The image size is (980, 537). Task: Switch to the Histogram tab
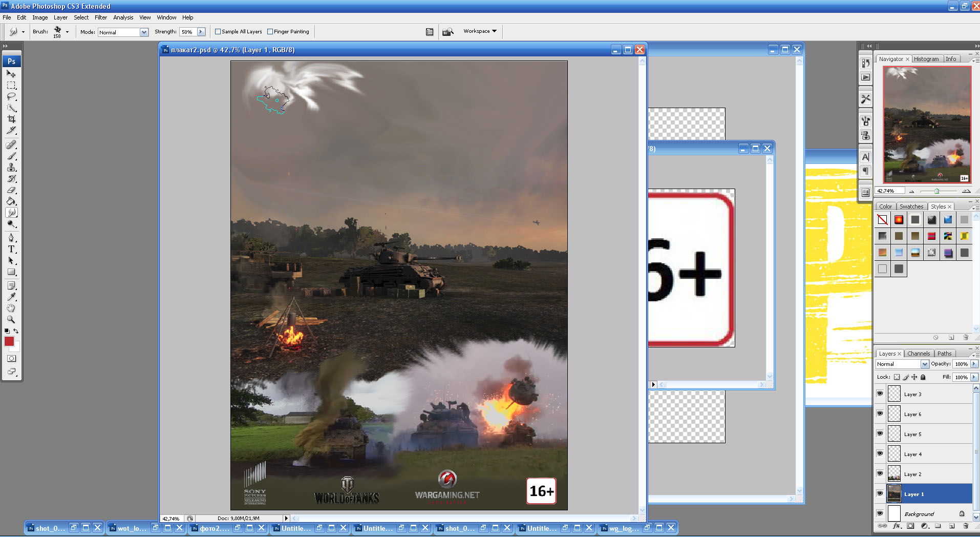(926, 59)
